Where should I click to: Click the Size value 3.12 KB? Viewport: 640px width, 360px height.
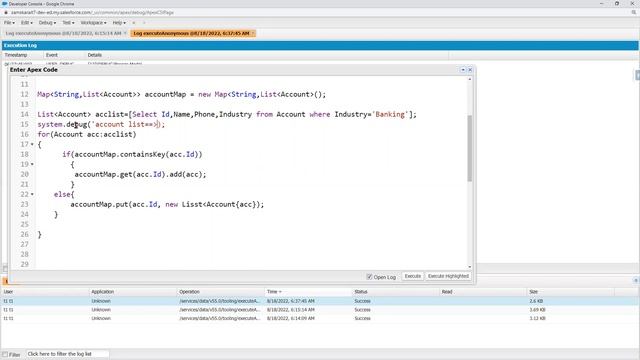538,318
